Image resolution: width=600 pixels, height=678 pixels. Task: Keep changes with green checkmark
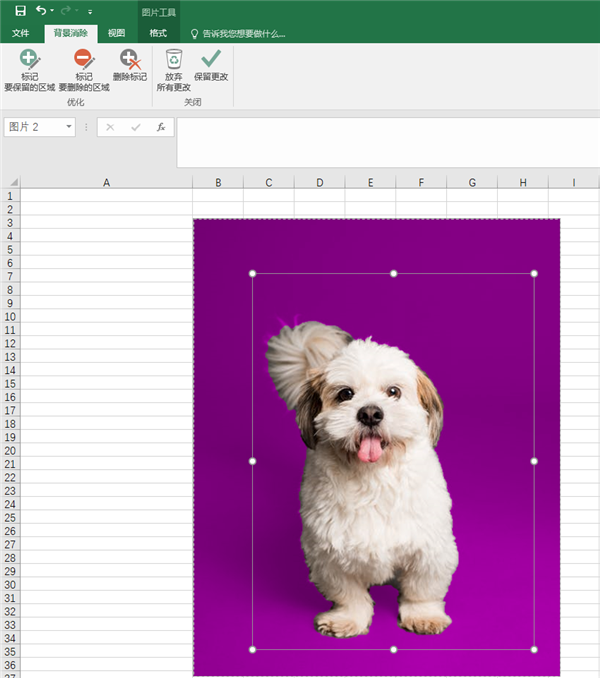tap(211, 66)
